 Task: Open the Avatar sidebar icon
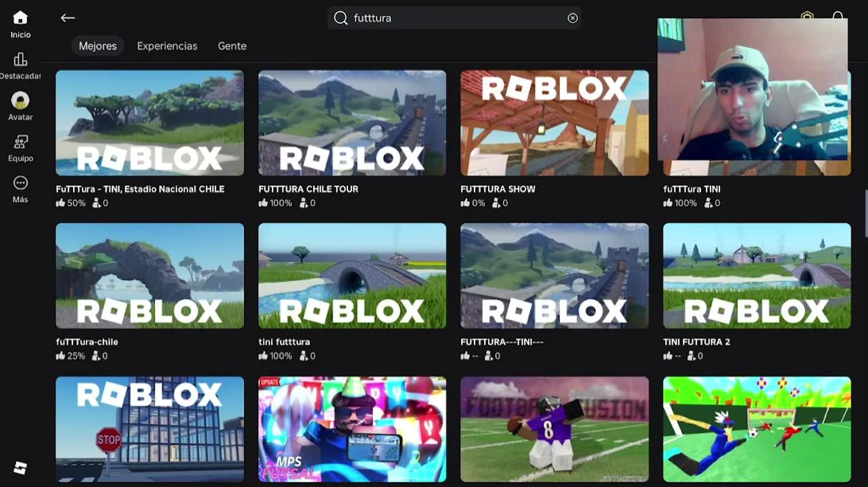click(20, 101)
